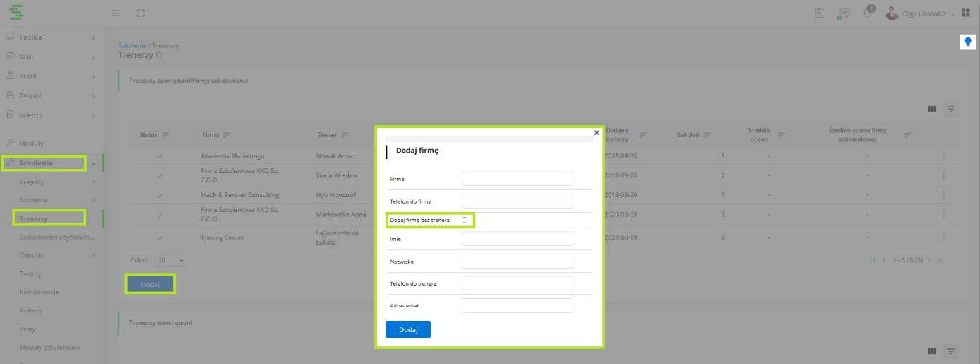Enable the Dodaj firmę bez trenera checkbox
The image size is (980, 364).
point(465,220)
